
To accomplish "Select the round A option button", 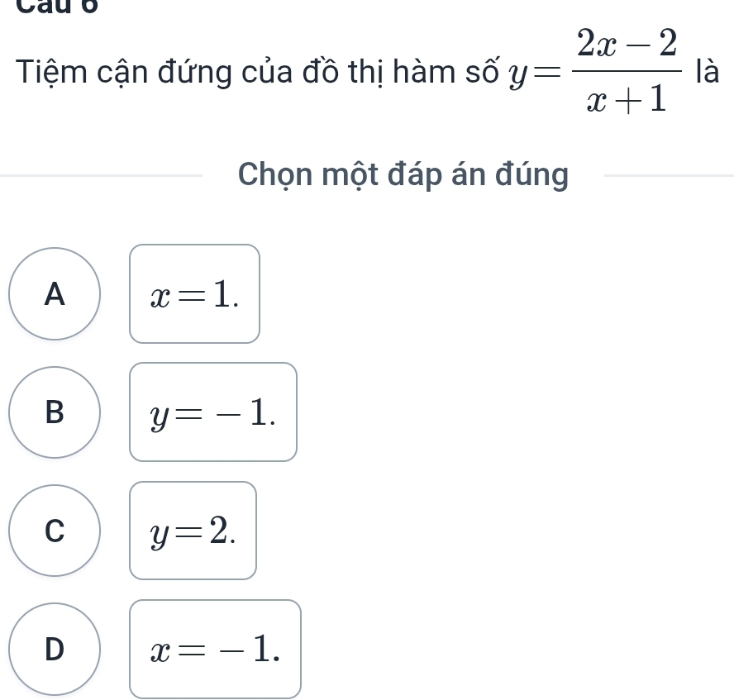I will pos(55,293).
